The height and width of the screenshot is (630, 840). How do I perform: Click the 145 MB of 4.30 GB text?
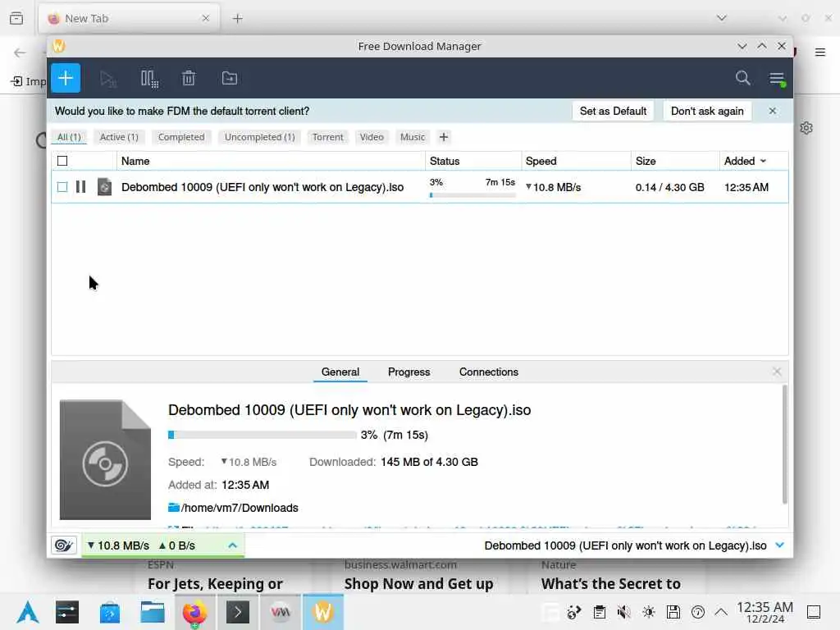pyautogui.click(x=429, y=462)
